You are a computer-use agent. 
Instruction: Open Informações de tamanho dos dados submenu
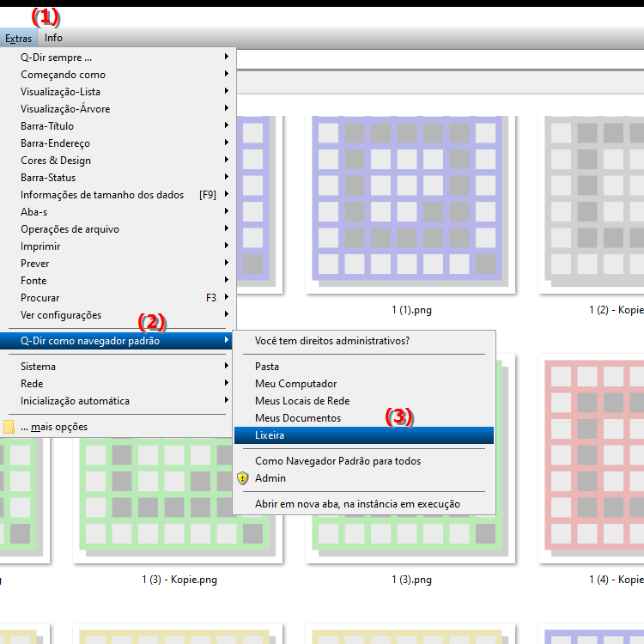(x=118, y=195)
